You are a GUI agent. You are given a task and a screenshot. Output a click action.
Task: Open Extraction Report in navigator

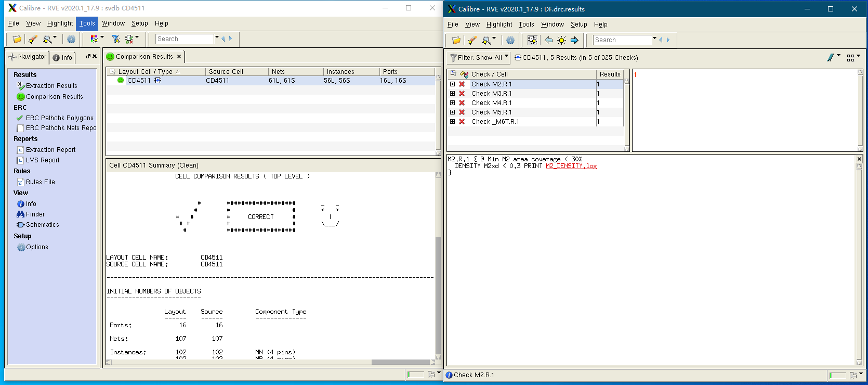pos(46,150)
